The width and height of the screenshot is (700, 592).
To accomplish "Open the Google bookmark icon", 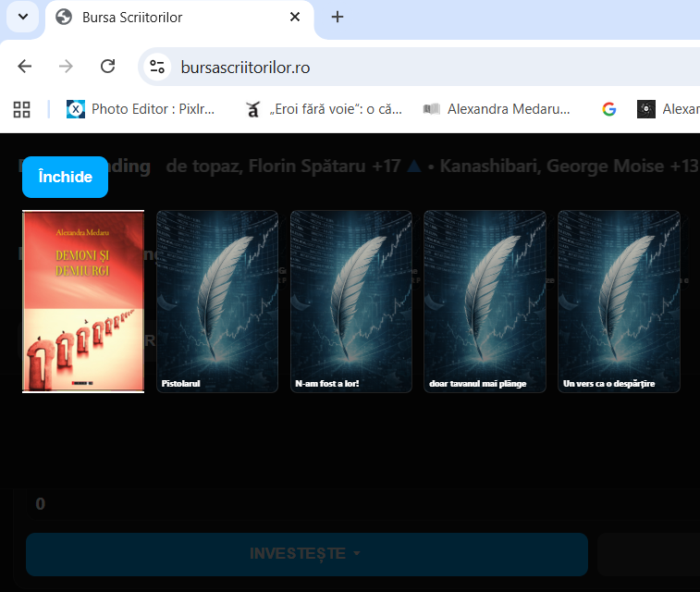I will click(x=608, y=109).
